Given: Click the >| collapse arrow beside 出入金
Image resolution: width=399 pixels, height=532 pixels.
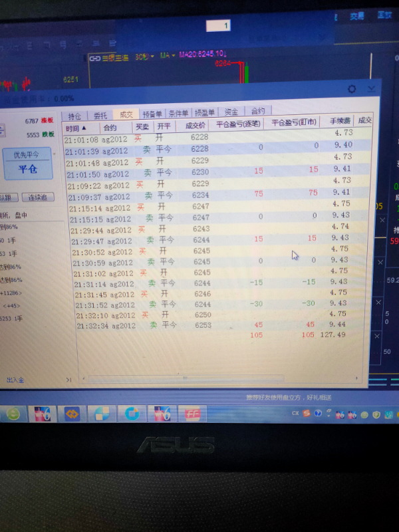Looking at the screenshot, I should [68, 380].
